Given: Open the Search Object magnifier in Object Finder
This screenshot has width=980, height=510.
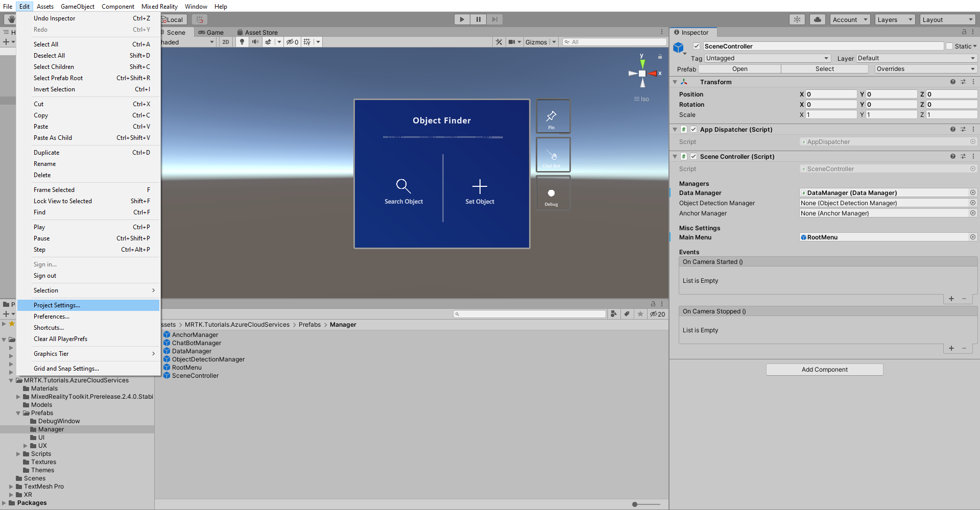Looking at the screenshot, I should point(403,186).
